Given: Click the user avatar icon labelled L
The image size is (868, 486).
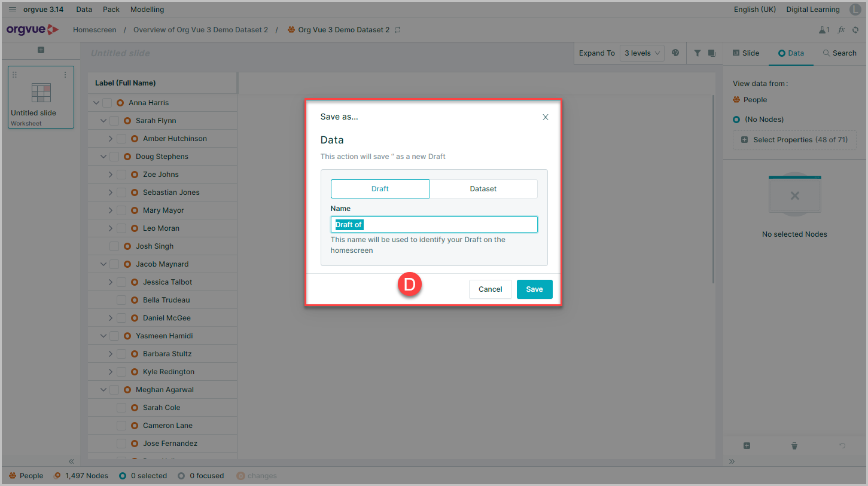Looking at the screenshot, I should pos(855,10).
